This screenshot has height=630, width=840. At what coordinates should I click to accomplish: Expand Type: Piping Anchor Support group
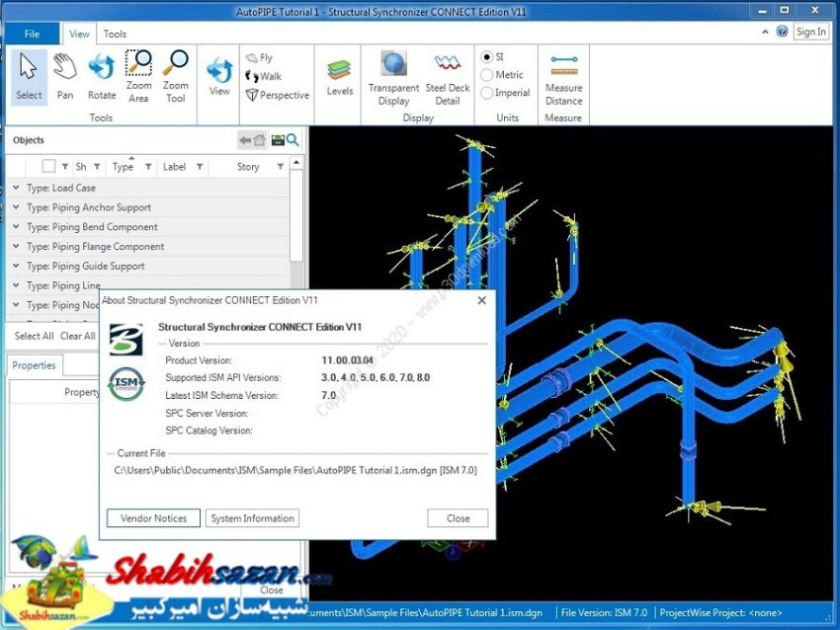[16, 207]
